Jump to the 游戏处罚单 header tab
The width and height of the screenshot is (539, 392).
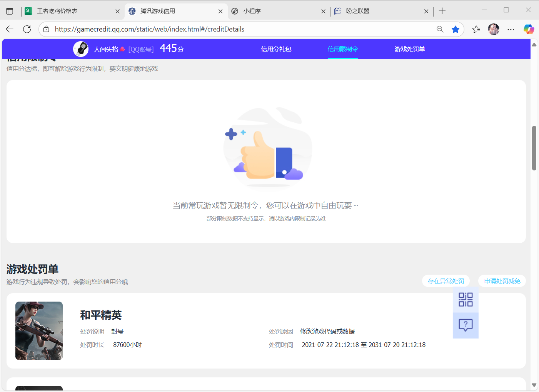[410, 49]
